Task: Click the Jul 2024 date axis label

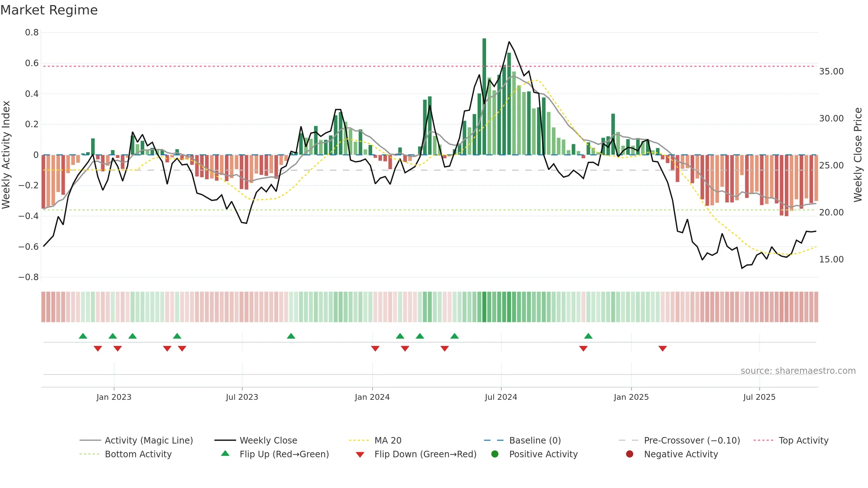Action: tap(501, 397)
